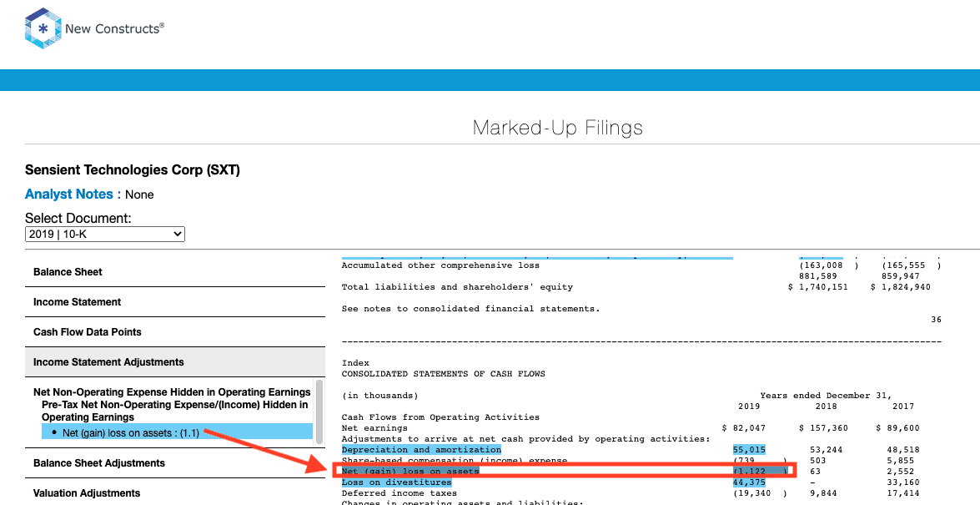Screen dimensions: 980x505
Task: Open the Select Document dropdown showing 2019 | 10-K
Action: 105,234
